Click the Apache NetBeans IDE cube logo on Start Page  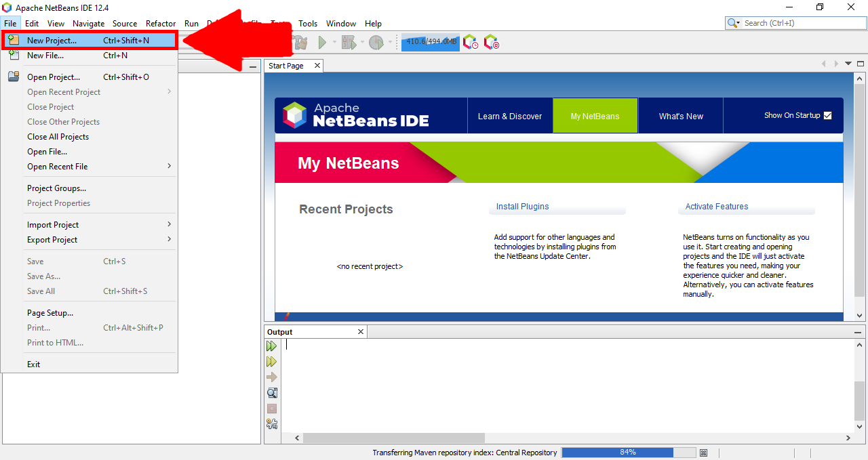pos(295,115)
